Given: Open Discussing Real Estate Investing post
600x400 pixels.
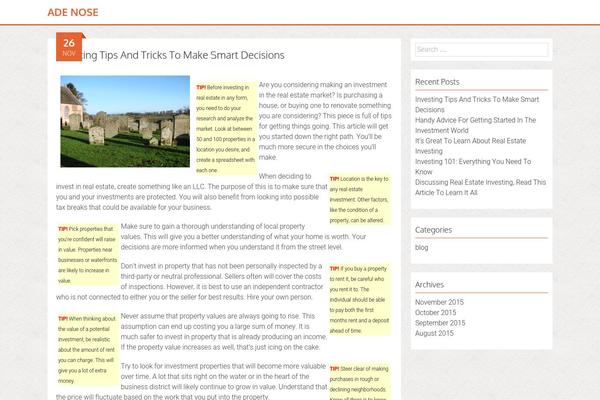Looking at the screenshot, I should 480,187.
